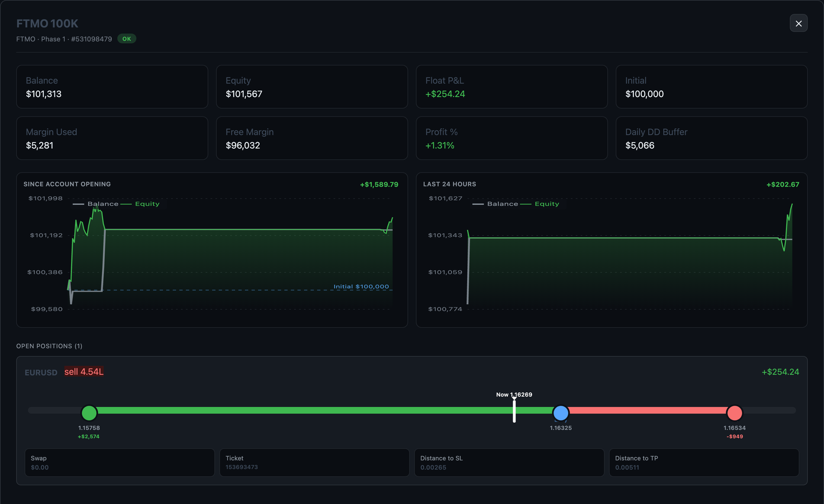Click the green take-profit marker at 1.15758
Image resolution: width=824 pixels, height=504 pixels.
point(89,413)
